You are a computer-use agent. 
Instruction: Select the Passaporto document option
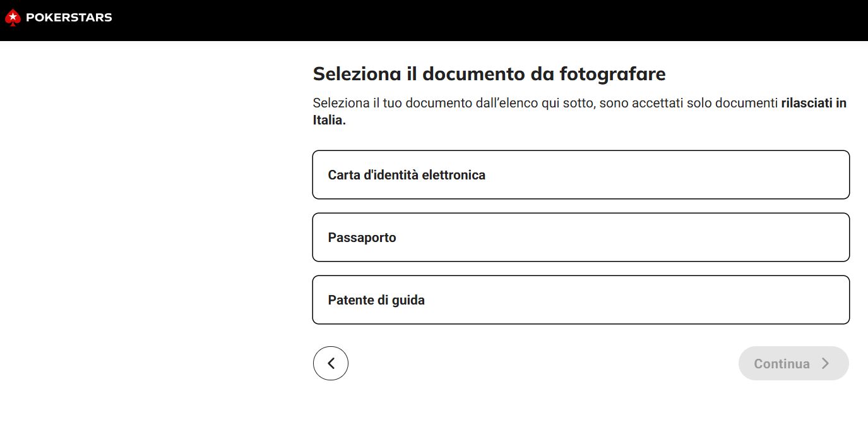coord(580,237)
